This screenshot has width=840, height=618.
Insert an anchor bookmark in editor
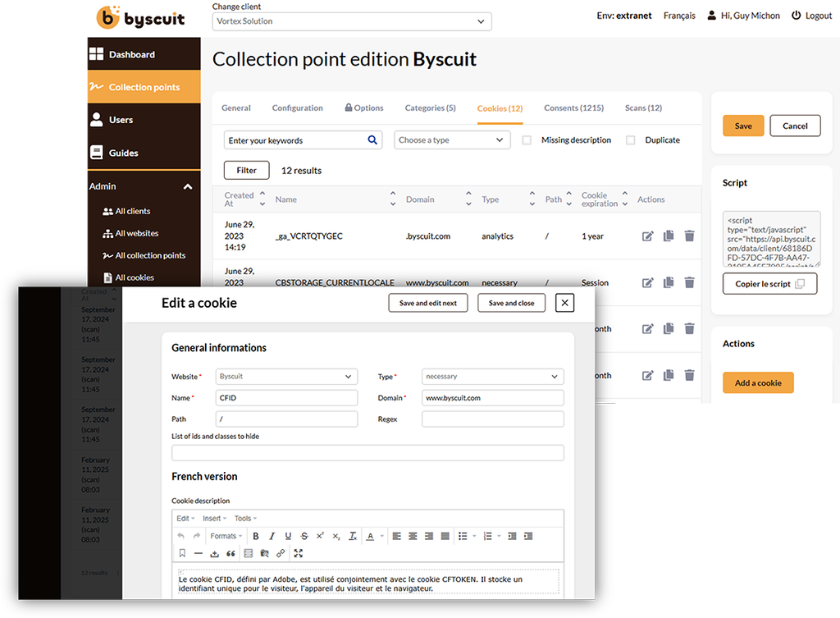(x=182, y=553)
